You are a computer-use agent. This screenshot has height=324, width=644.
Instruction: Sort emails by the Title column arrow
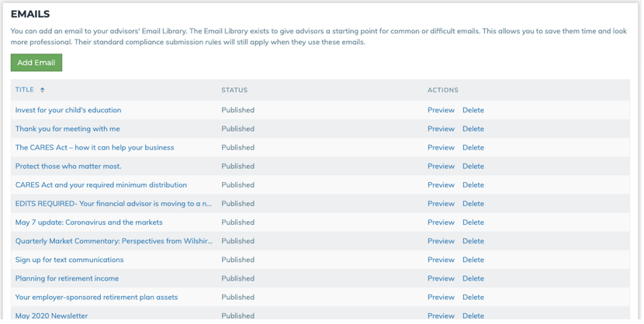click(x=43, y=91)
